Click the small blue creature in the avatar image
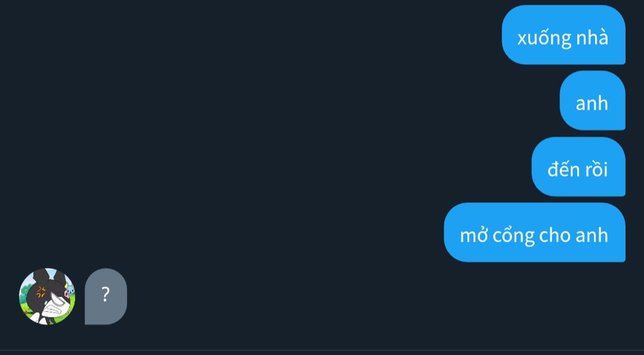Screen dimensions: 644x355 71,290
